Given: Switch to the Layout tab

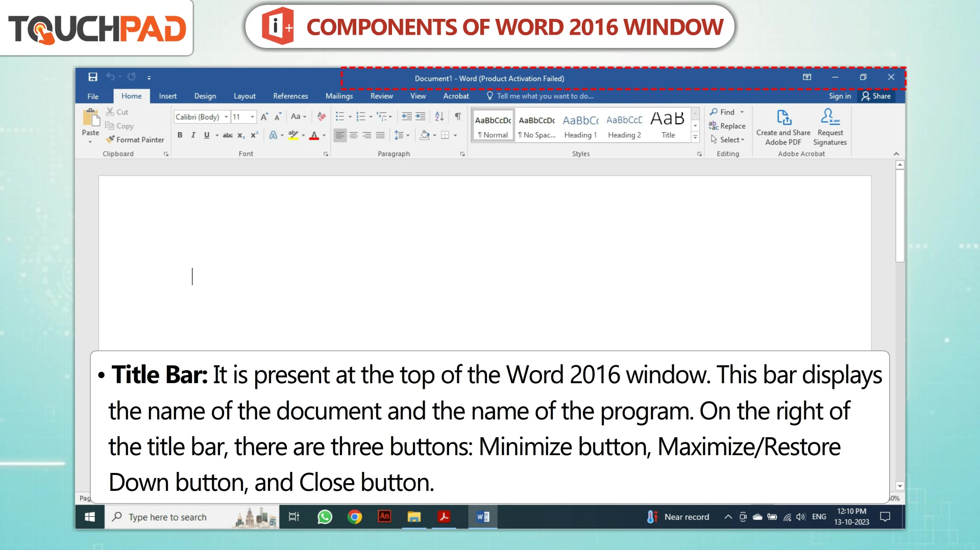Looking at the screenshot, I should [x=244, y=96].
